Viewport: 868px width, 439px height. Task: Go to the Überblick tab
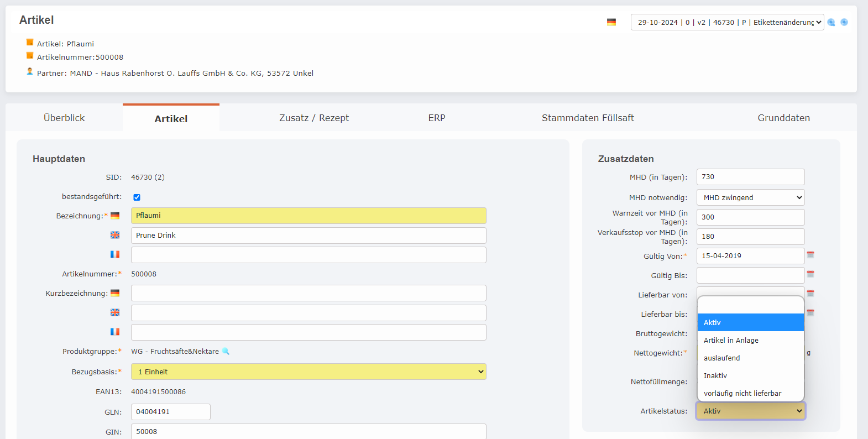64,118
